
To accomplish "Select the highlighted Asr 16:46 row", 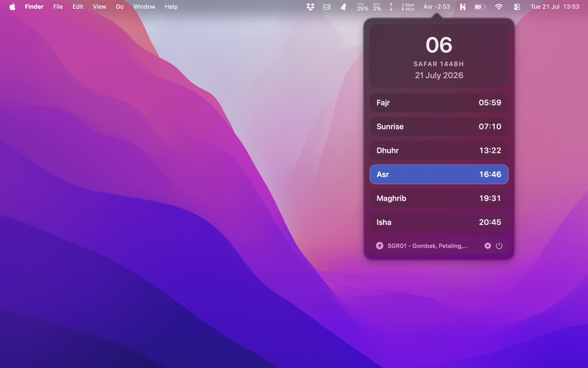I will (439, 174).
